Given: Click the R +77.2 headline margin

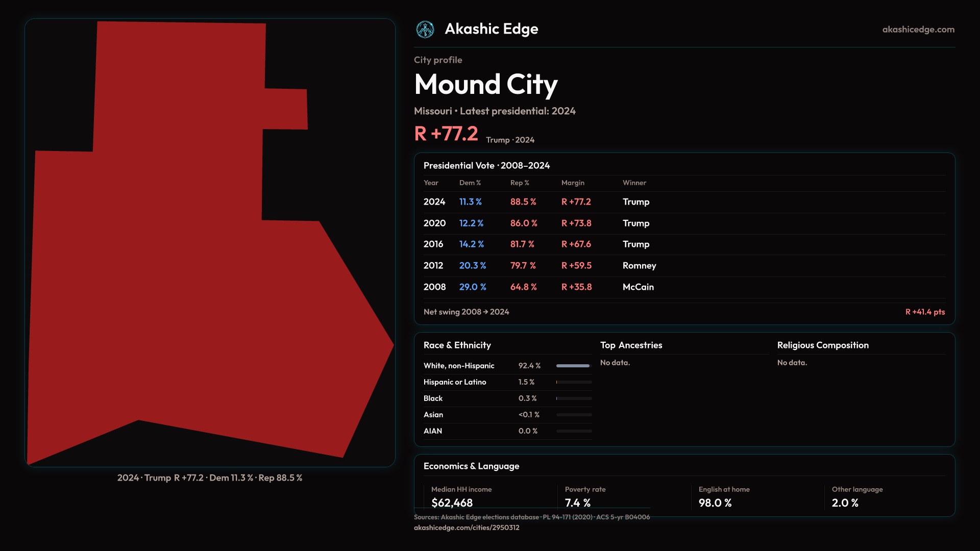Looking at the screenshot, I should click(446, 134).
